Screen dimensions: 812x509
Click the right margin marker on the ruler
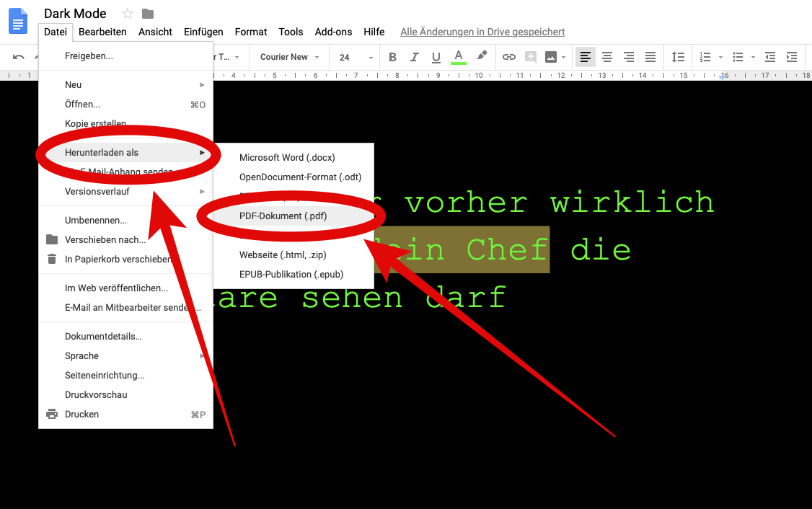point(723,76)
